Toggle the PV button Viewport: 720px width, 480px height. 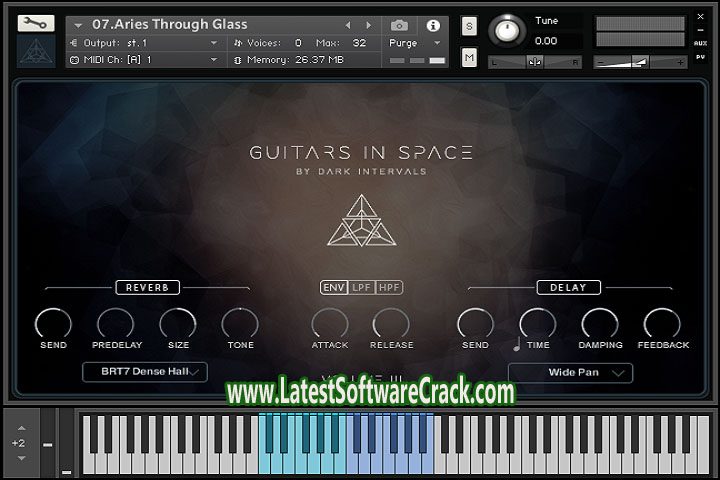[700, 57]
